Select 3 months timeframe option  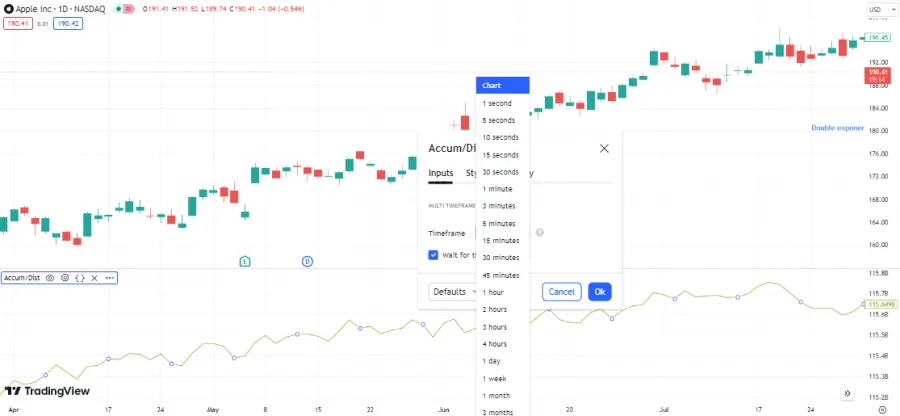coord(503,411)
